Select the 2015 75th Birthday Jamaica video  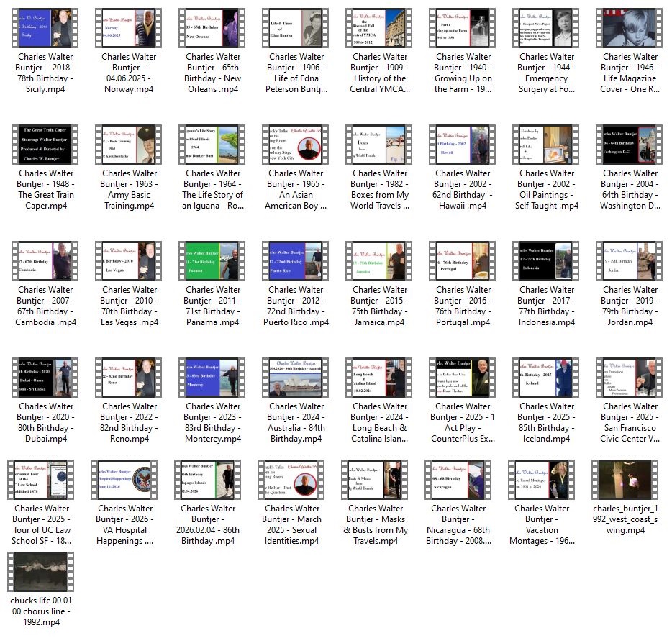point(379,261)
